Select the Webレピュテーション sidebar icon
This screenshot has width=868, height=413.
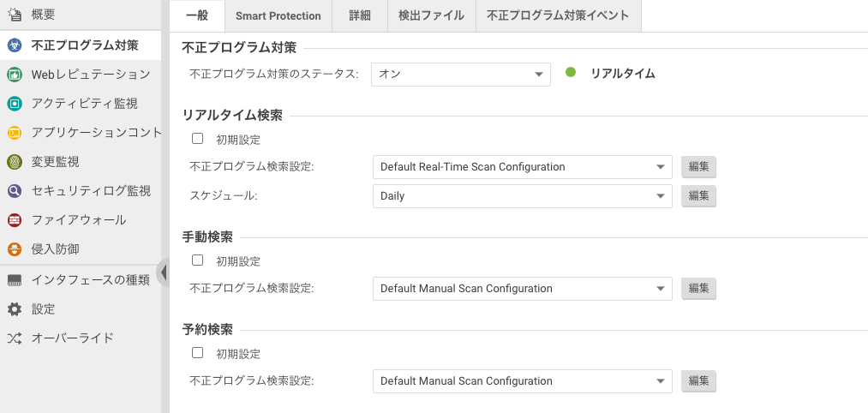tap(14, 75)
